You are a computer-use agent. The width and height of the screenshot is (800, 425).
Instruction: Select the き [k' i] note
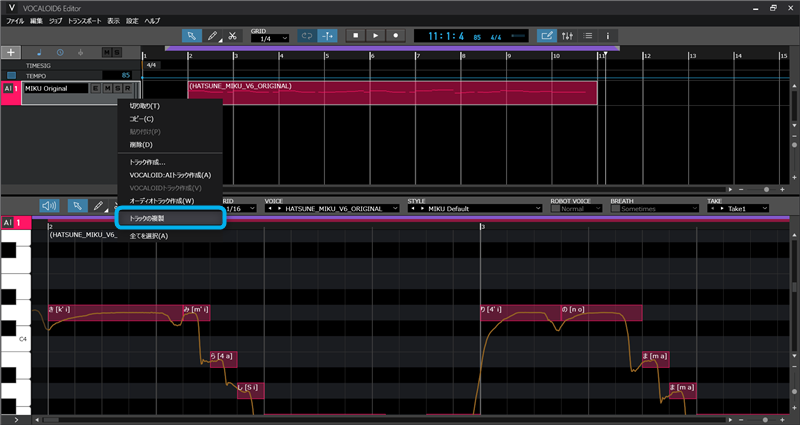[x=115, y=313]
